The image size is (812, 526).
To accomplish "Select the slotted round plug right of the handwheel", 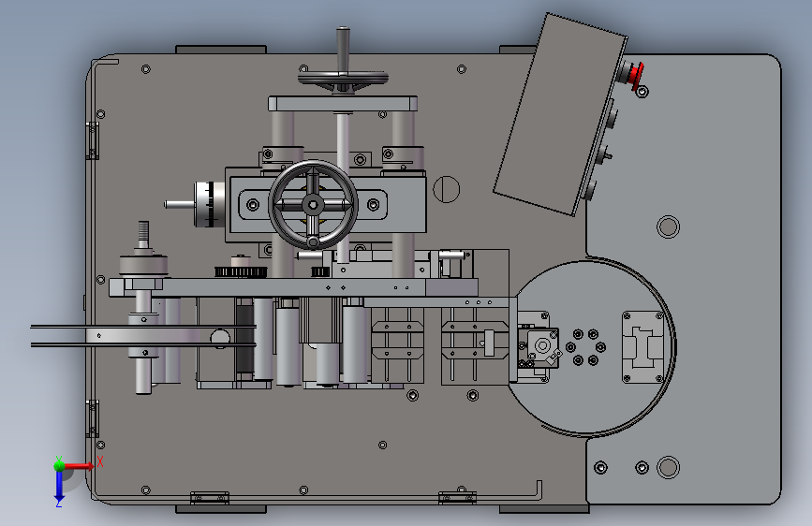I will [446, 189].
